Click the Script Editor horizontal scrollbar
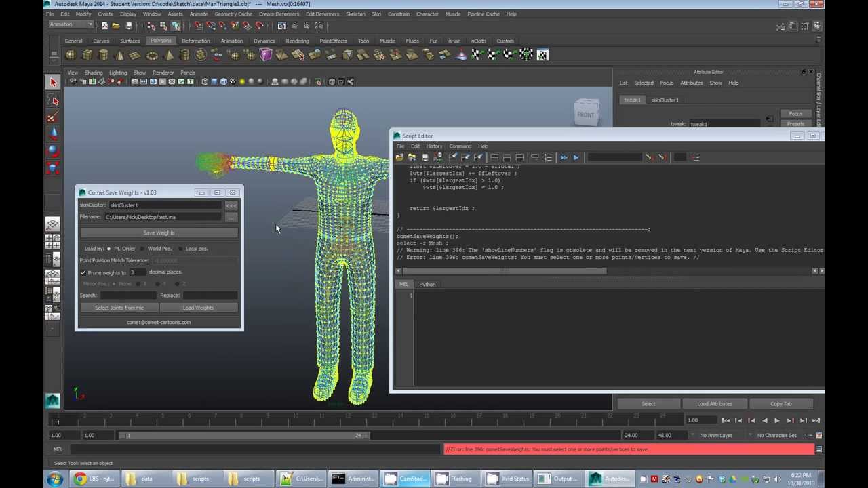 503,271
